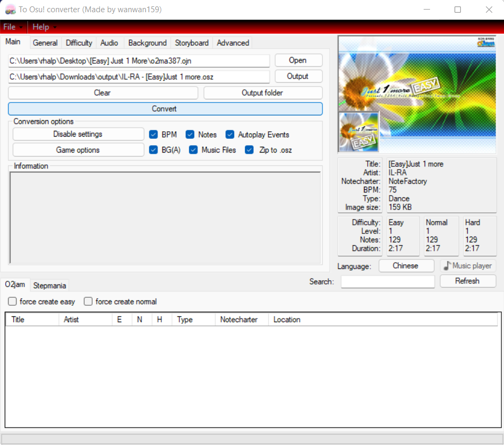Click the Search input field
504x445 pixels.
(387, 282)
